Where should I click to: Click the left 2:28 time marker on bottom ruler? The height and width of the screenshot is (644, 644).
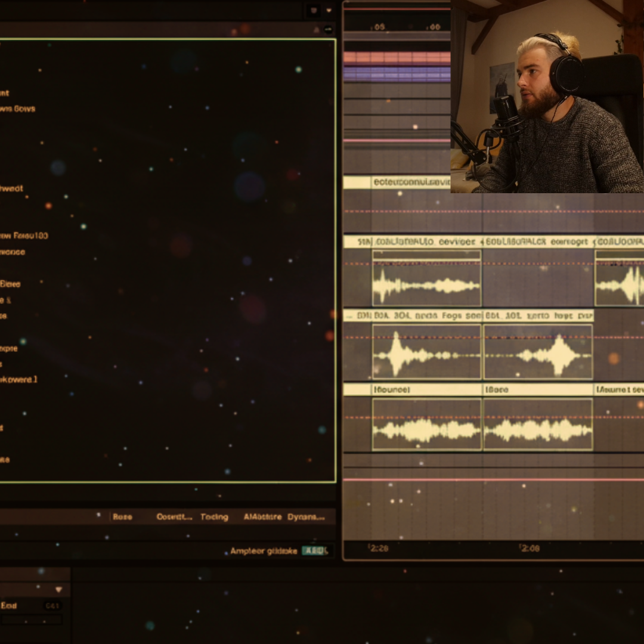378,548
